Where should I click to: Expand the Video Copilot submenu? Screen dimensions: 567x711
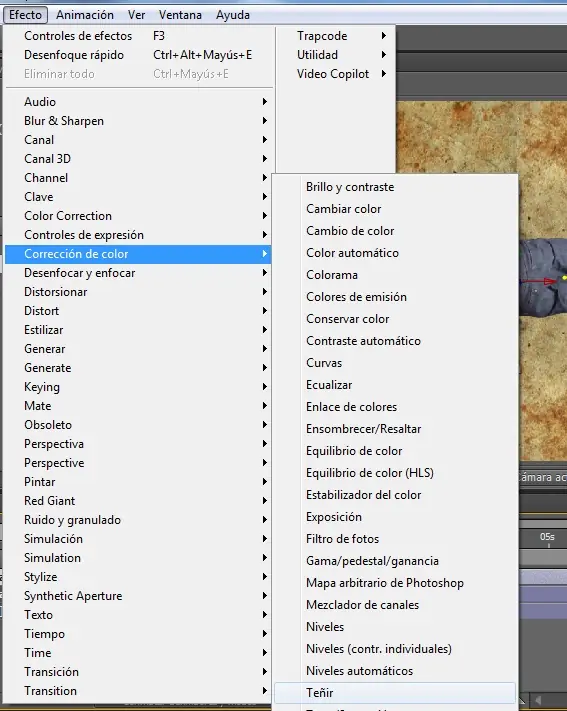coord(336,74)
